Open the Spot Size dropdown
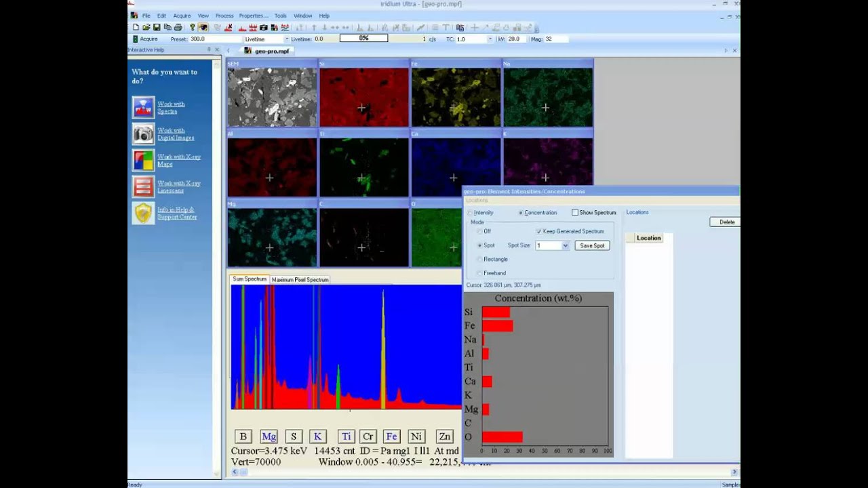This screenshot has width=868, height=488. (566, 245)
